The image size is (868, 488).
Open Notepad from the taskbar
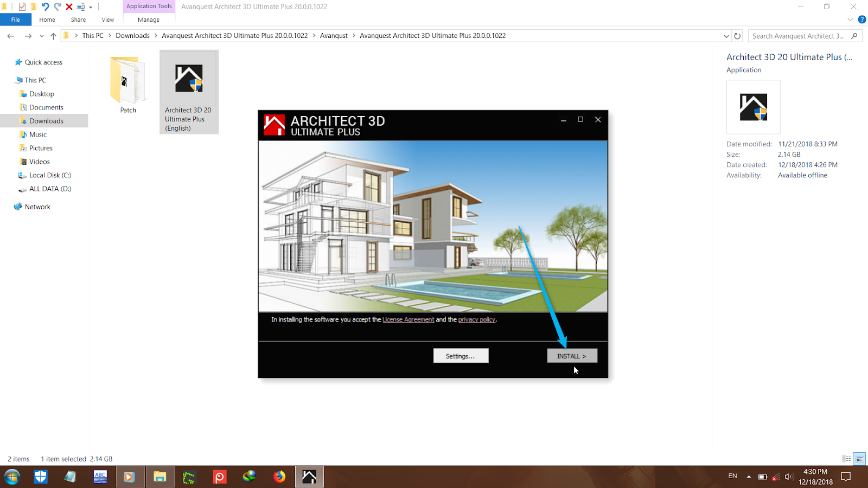[70, 476]
